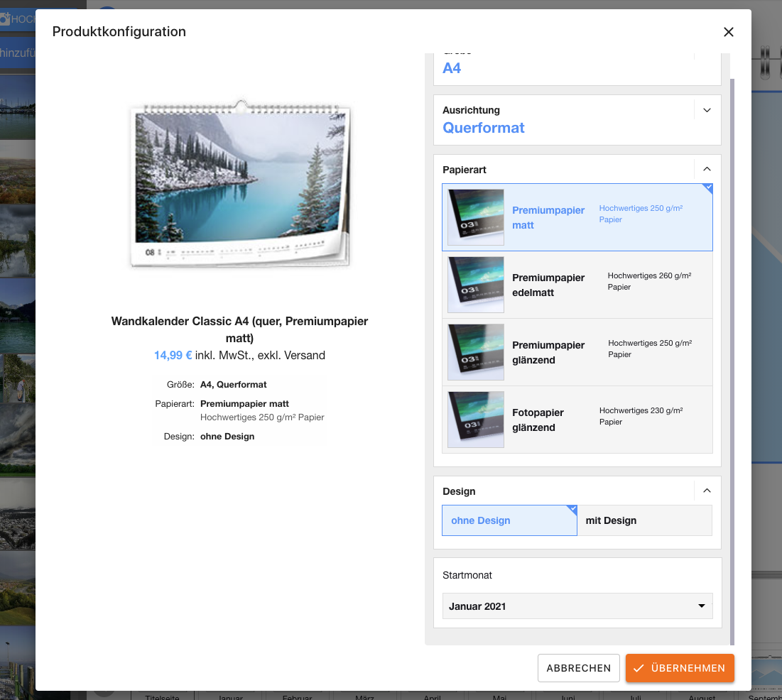Click the 14,99 € price text
The image size is (782, 700).
tap(173, 356)
